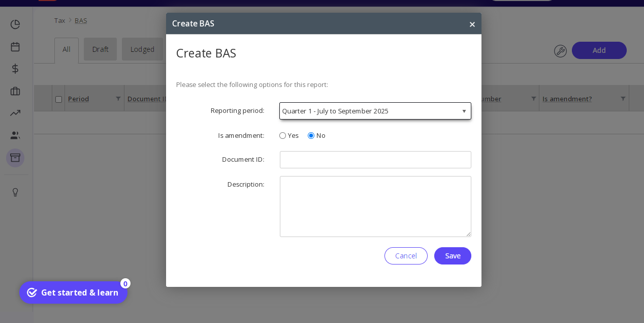644x323 pixels.
Task: Click the Document ID input field
Action: coord(375,160)
